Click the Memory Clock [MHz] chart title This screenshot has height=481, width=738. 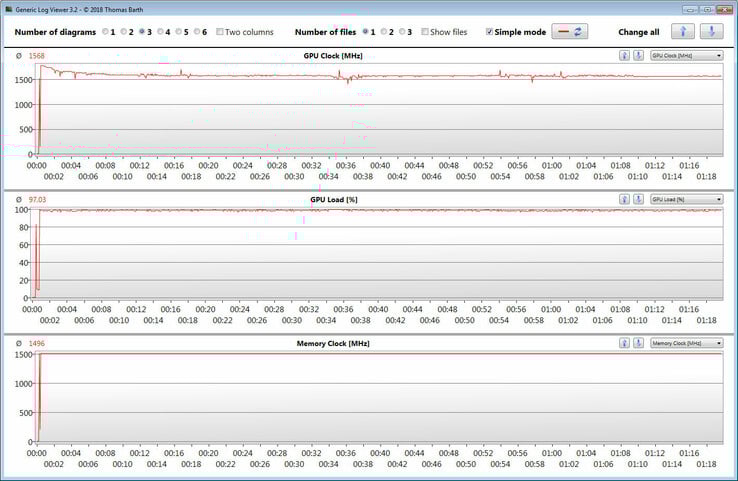[333, 344]
